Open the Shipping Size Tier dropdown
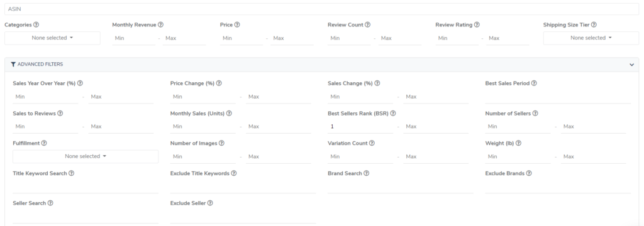Image resolution: width=644 pixels, height=226 pixels. click(x=591, y=38)
